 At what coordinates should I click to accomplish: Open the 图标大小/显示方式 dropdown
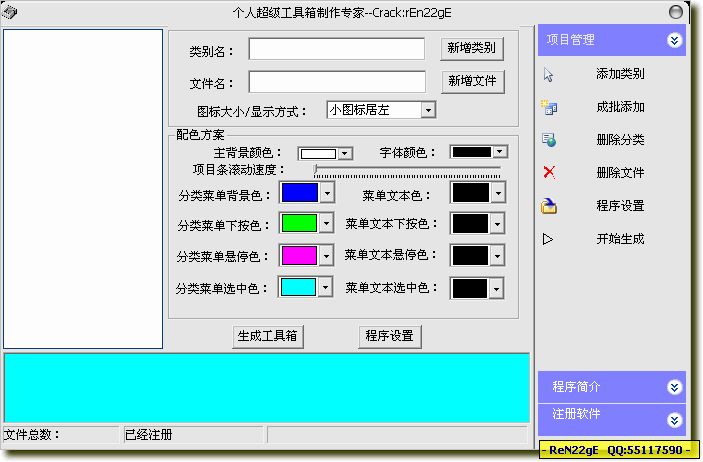[x=428, y=110]
